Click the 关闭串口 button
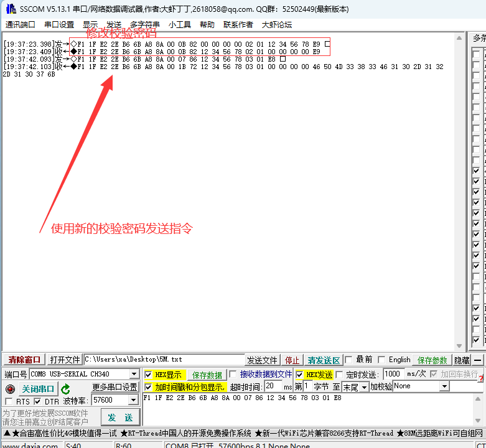Viewport: 486px width, 448px height. tap(38, 389)
